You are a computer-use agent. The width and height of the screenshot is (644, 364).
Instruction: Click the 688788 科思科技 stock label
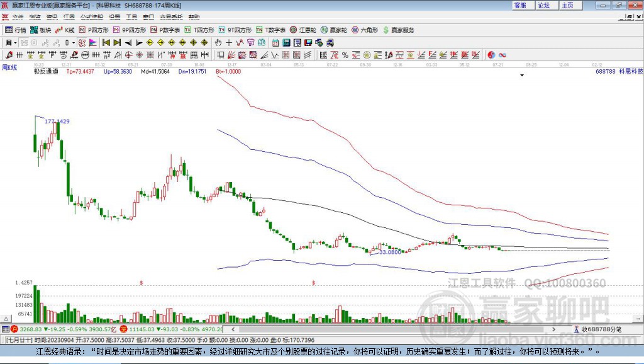tap(619, 71)
